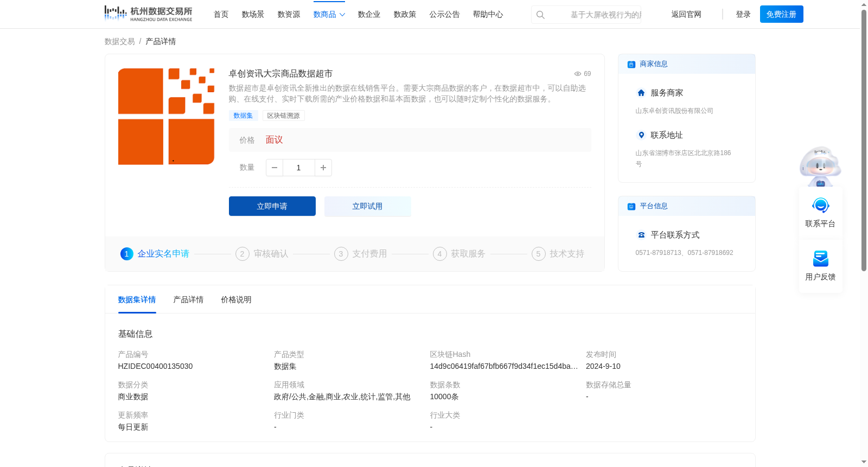Click step 4 获取服务
The width and height of the screenshot is (868, 467).
(x=459, y=254)
